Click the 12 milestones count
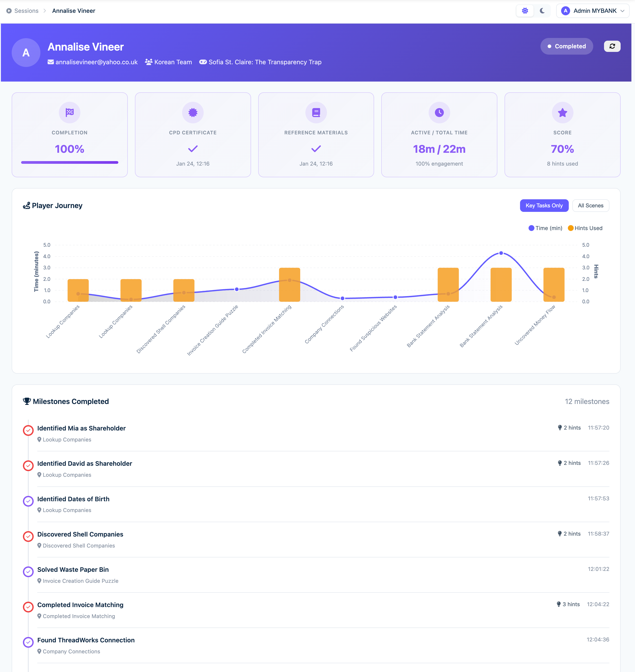This screenshot has height=672, width=635. point(587,401)
